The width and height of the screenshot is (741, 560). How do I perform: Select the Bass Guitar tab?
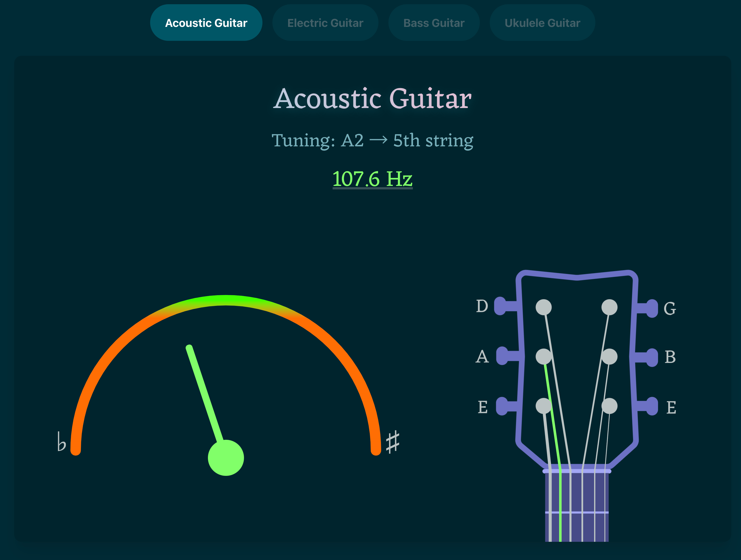(x=434, y=24)
